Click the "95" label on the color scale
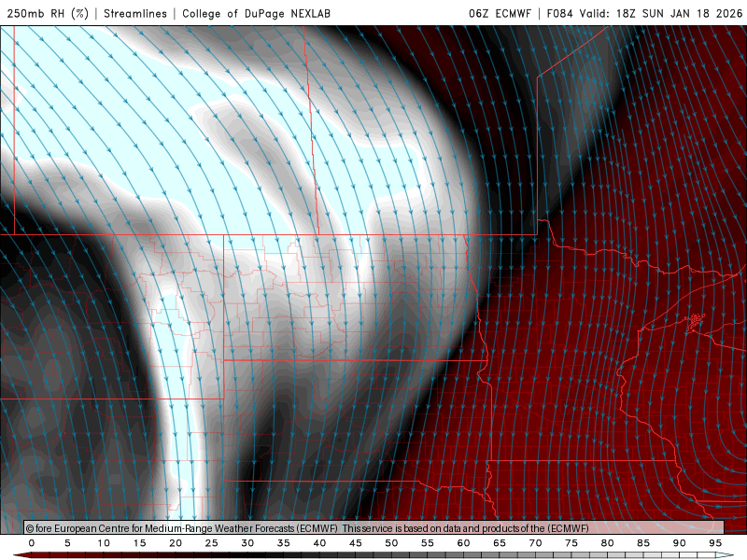Screen dimensions: 747x560 click(715, 543)
